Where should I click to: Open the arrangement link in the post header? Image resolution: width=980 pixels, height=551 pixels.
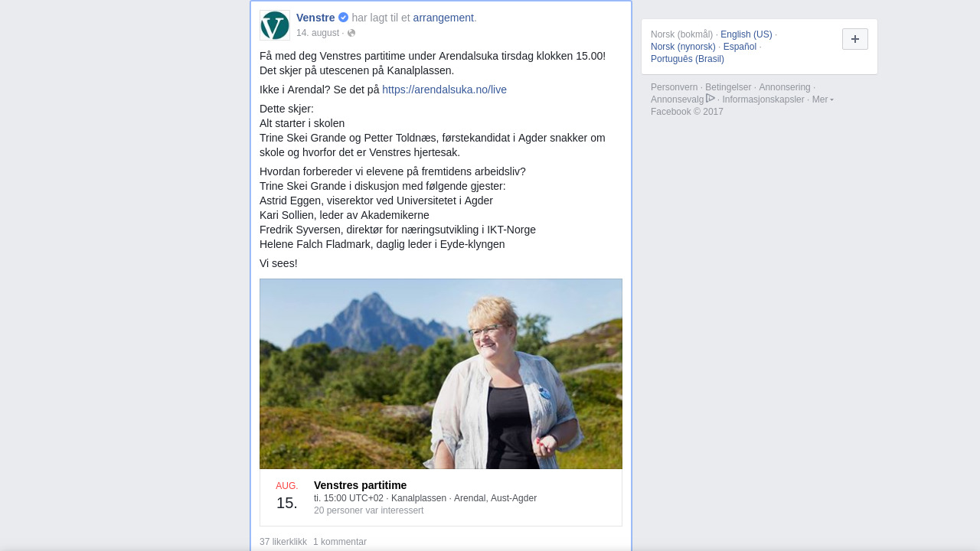[x=443, y=18]
